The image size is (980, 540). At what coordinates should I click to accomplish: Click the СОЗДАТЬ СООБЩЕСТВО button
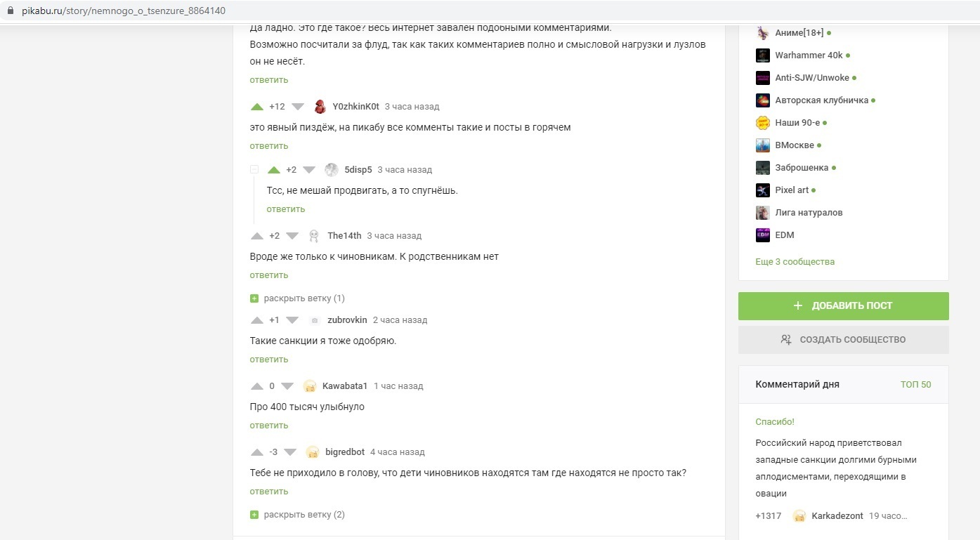(843, 340)
